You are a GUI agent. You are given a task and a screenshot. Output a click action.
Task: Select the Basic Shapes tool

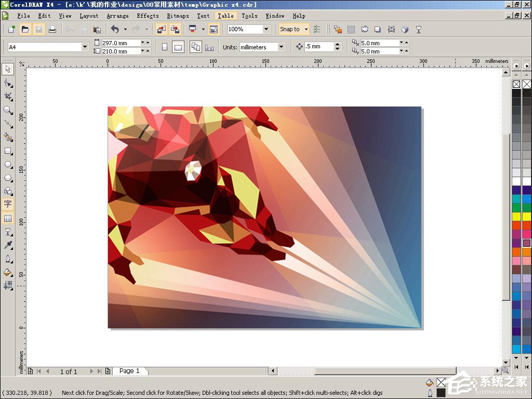coord(8,191)
